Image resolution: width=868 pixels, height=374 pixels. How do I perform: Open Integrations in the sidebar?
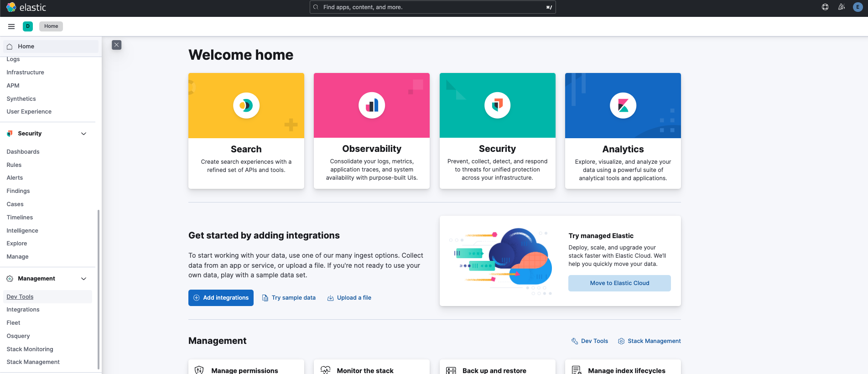(x=23, y=310)
